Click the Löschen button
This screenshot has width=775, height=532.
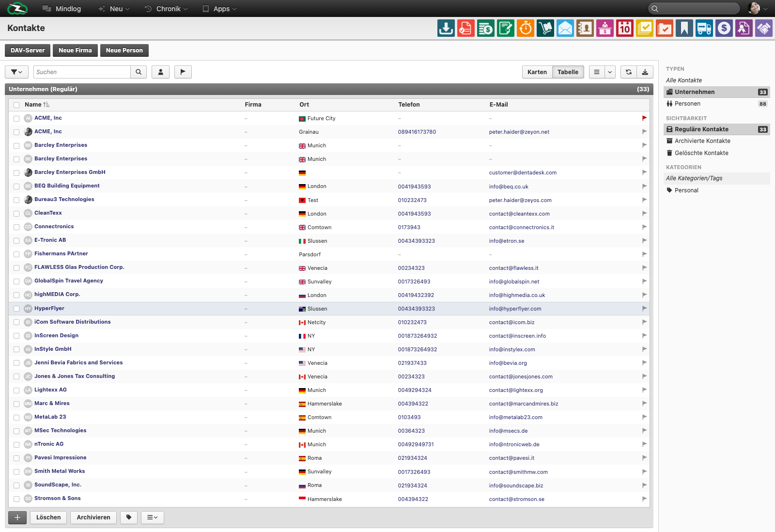pyautogui.click(x=48, y=517)
